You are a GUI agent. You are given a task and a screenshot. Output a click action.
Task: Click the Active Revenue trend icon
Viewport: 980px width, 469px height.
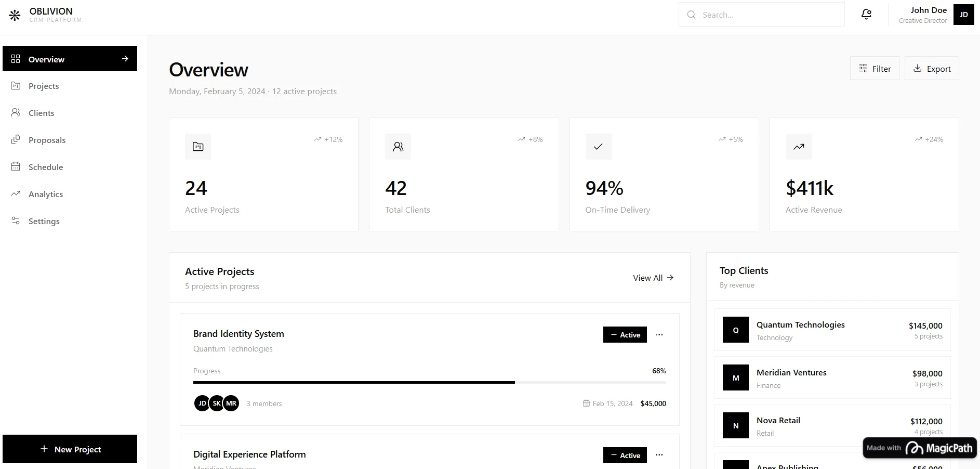click(x=799, y=147)
